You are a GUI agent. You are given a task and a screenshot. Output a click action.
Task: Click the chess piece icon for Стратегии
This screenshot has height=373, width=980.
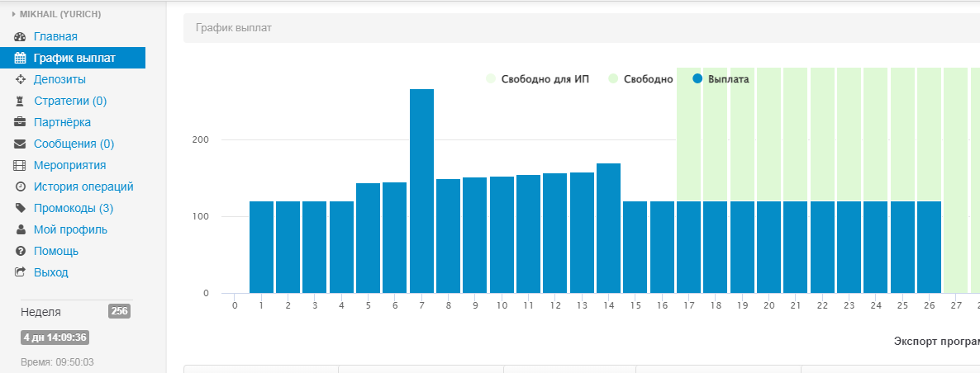pos(21,102)
